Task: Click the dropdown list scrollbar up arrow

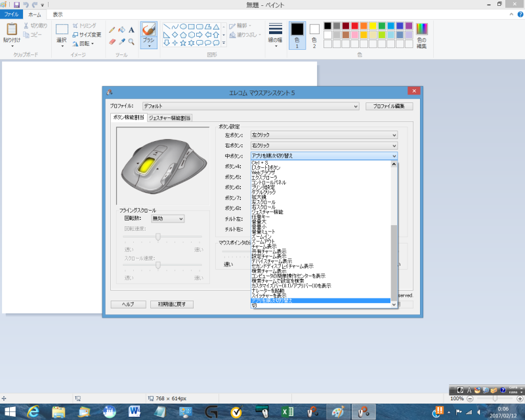Action: click(394, 164)
